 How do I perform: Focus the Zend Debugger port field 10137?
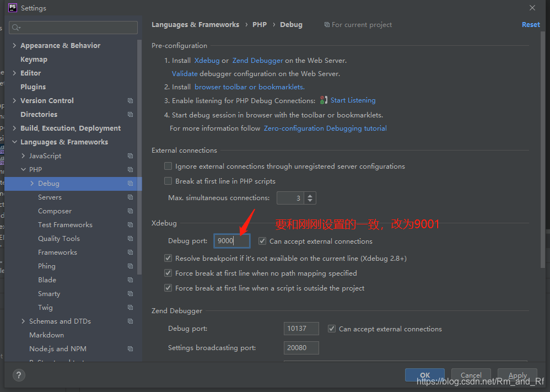click(x=301, y=329)
